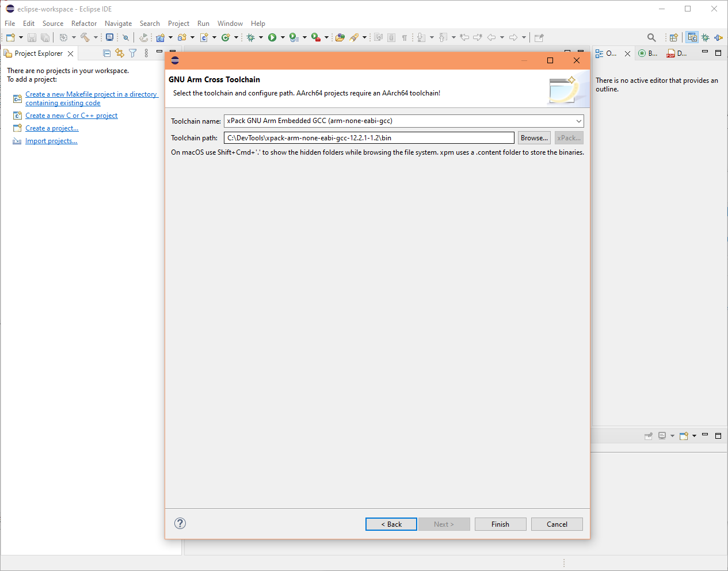Open the Help question mark in the dialog
Viewport: 728px width, 571px height.
click(180, 523)
